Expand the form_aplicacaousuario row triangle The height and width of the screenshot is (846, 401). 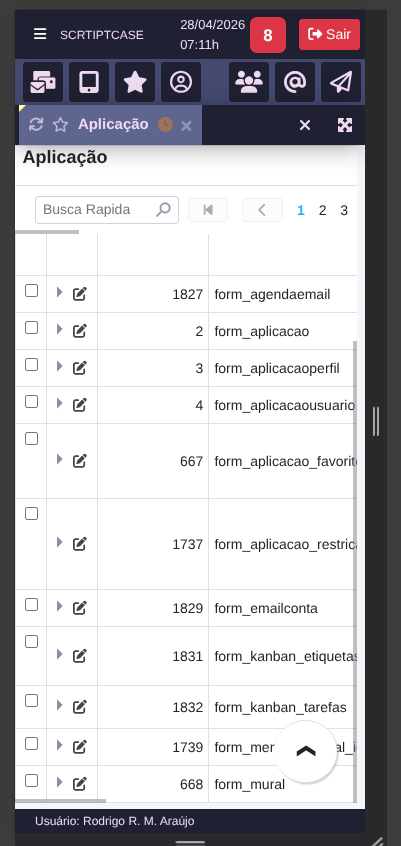point(59,403)
